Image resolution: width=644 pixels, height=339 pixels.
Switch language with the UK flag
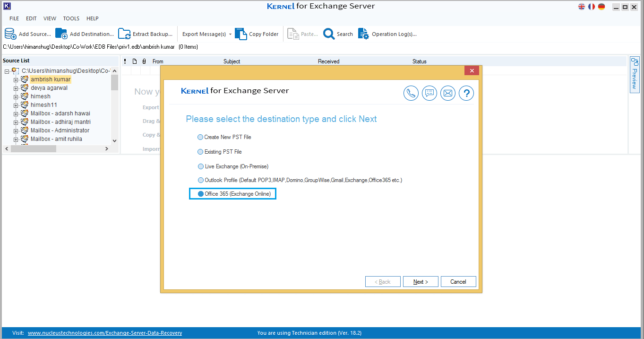point(582,7)
